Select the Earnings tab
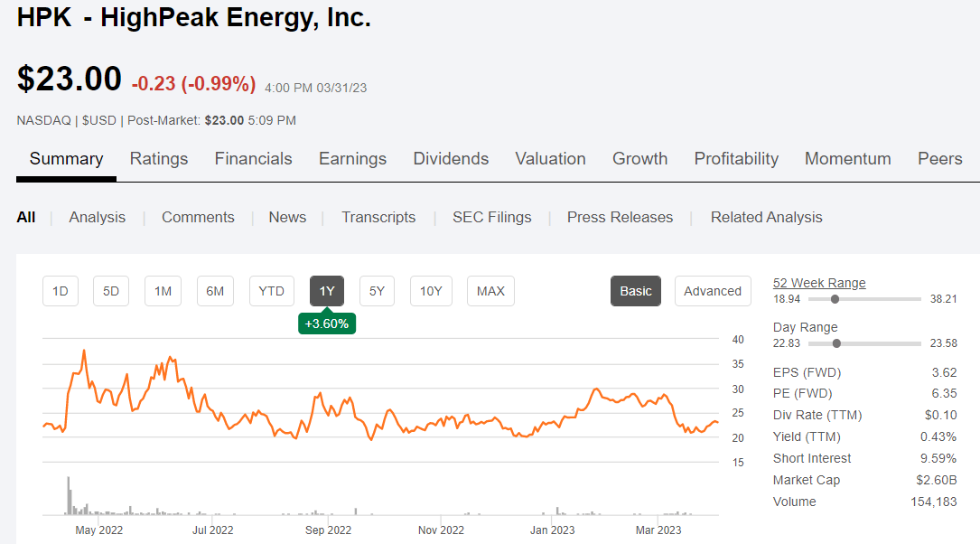The height and width of the screenshot is (544, 980). coord(352,158)
